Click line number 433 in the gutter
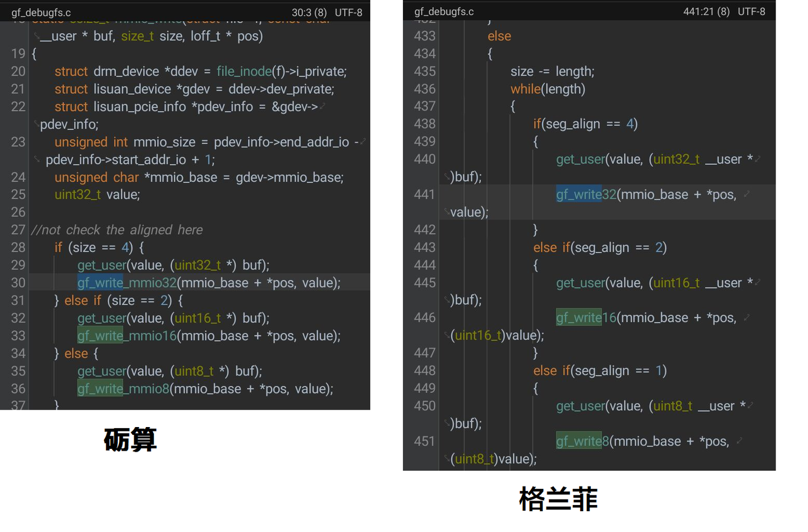Viewport: 808px width, 532px height. pyautogui.click(x=425, y=36)
